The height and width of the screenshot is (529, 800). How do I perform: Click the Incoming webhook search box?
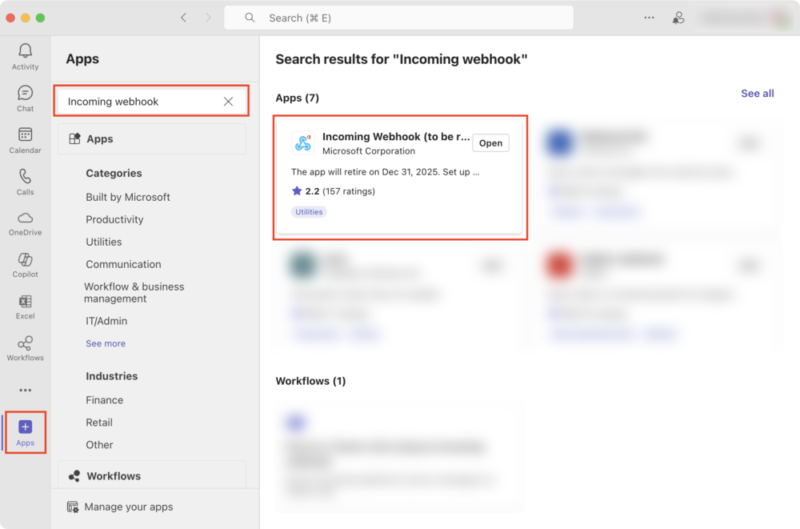point(151,102)
